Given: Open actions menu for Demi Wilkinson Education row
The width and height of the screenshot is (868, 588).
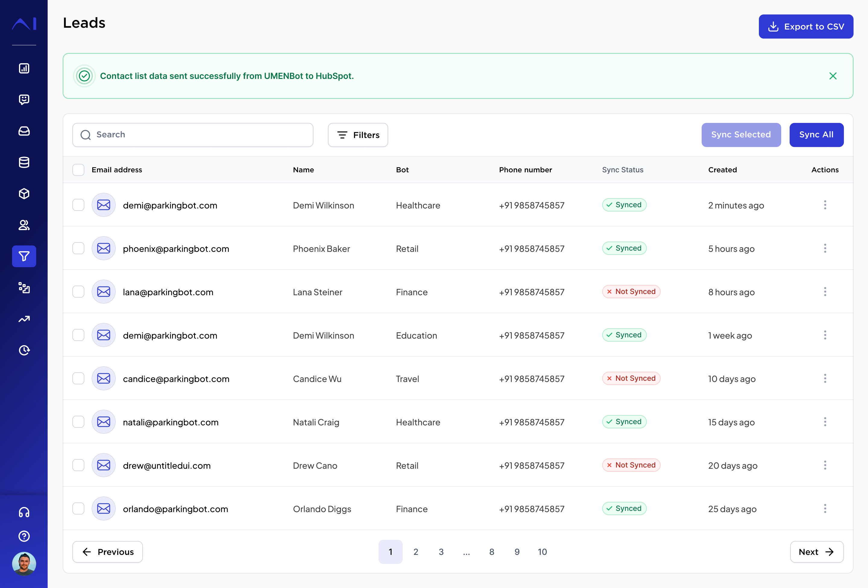Looking at the screenshot, I should 825,335.
